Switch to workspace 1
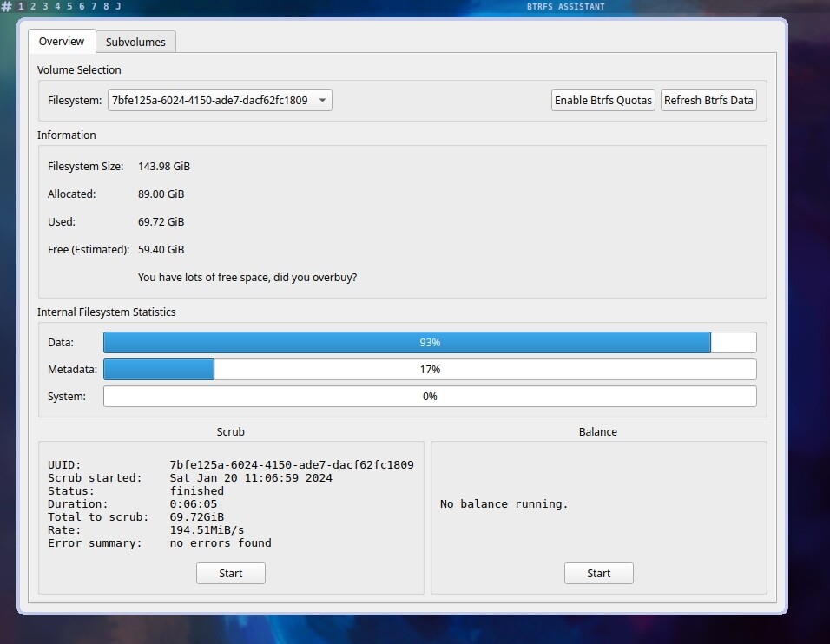This screenshot has width=830, height=644. pyautogui.click(x=21, y=6)
